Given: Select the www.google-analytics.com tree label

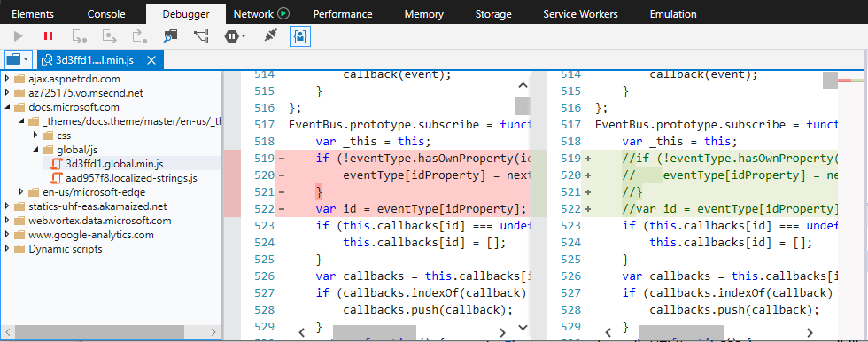Looking at the screenshot, I should pyautogui.click(x=90, y=235).
